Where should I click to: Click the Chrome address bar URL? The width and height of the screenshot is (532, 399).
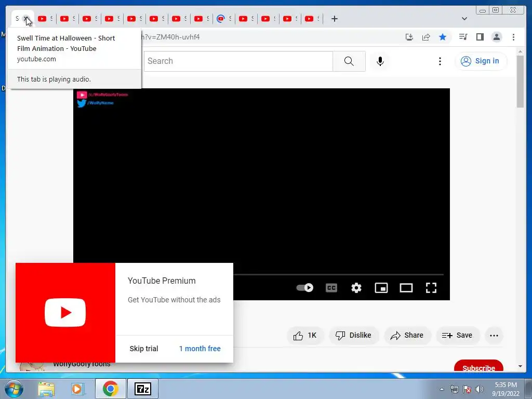pyautogui.click(x=170, y=37)
